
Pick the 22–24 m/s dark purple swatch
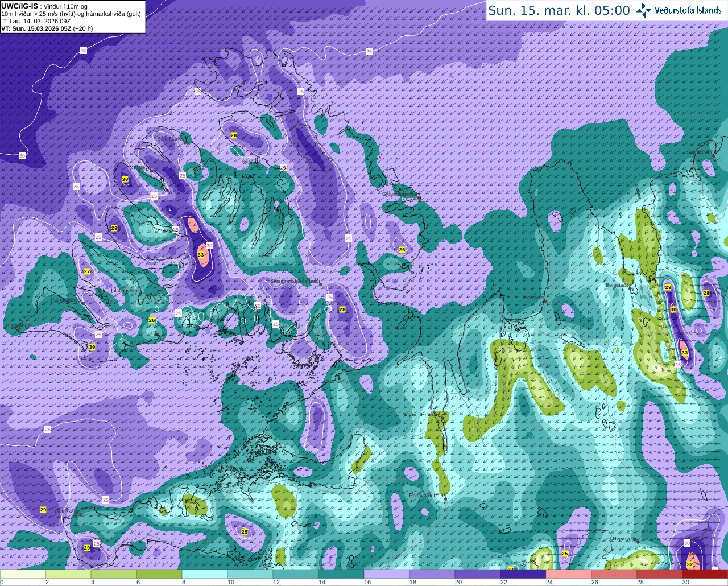pos(523,574)
